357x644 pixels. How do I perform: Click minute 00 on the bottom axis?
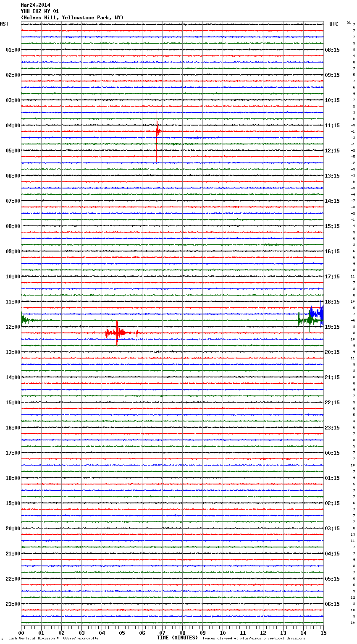[x=21, y=633]
